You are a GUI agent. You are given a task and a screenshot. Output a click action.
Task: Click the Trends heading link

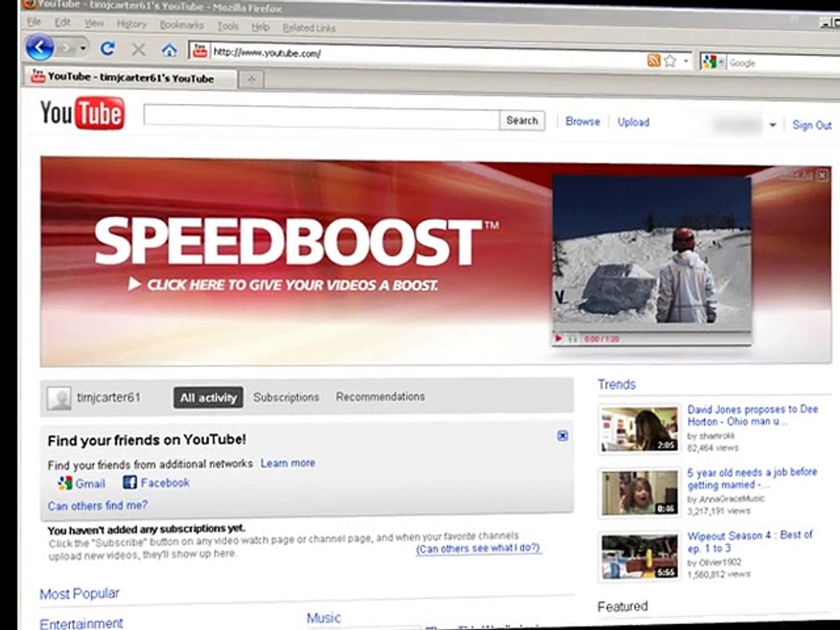click(x=617, y=384)
